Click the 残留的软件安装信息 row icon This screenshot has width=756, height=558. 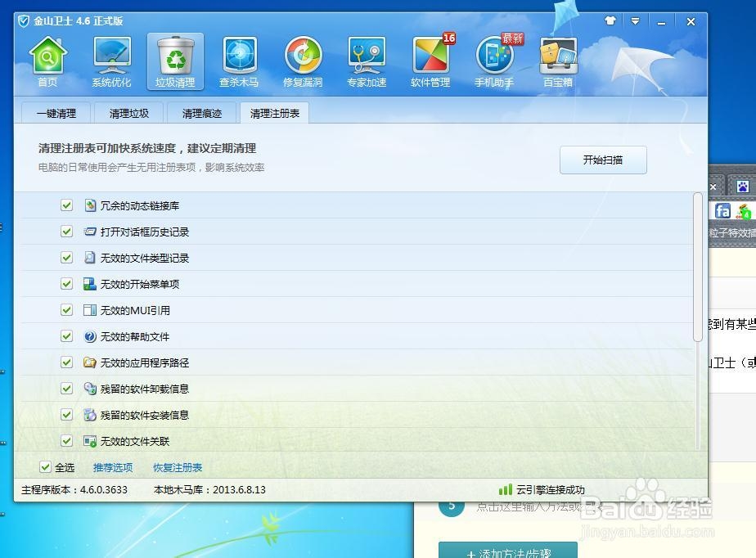point(90,415)
